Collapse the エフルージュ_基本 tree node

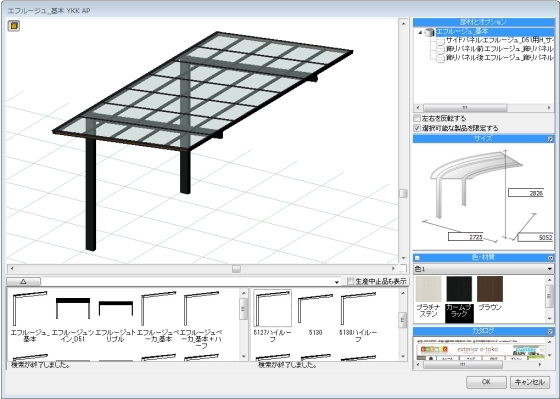click(x=420, y=33)
